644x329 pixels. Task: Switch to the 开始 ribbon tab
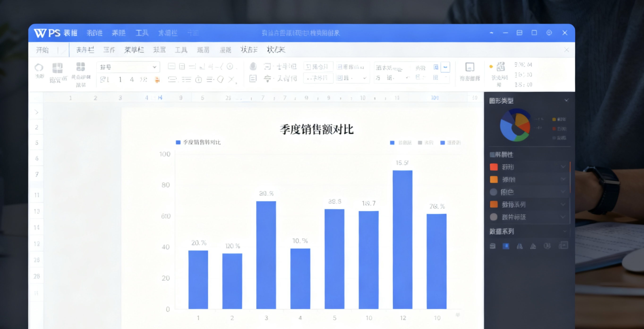[x=42, y=50]
